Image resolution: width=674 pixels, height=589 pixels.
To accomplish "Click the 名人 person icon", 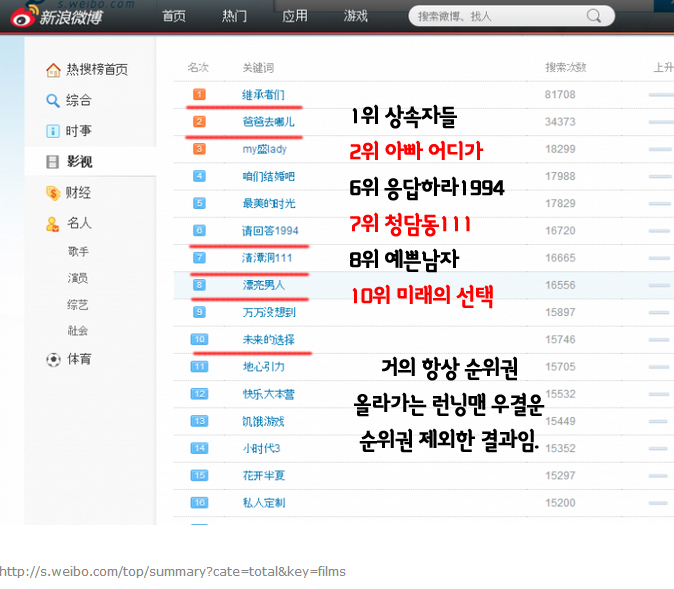I will pos(53,223).
